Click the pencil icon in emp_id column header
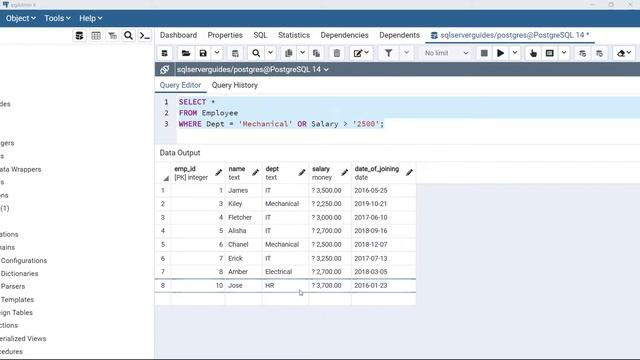Viewport: 640px width, 360px height. [x=218, y=173]
